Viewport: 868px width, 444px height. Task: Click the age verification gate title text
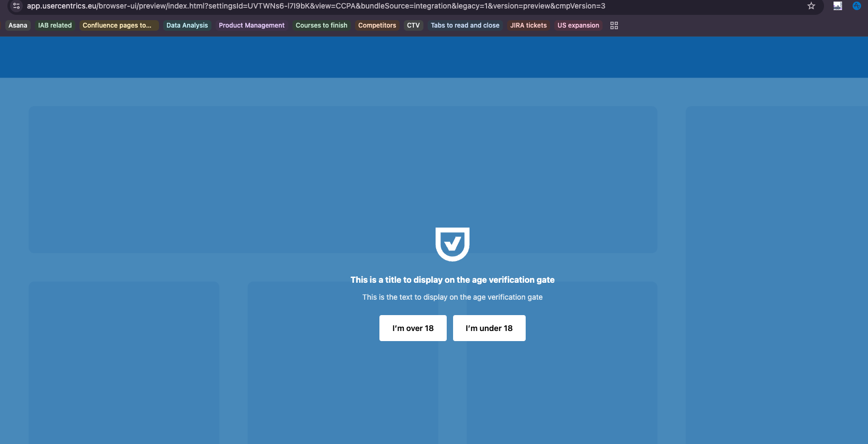point(453,280)
